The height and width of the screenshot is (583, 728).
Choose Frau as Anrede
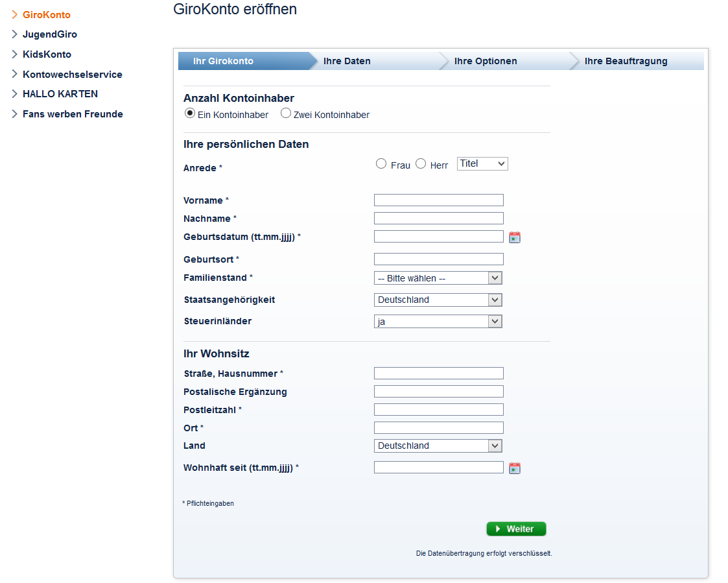coord(381,163)
